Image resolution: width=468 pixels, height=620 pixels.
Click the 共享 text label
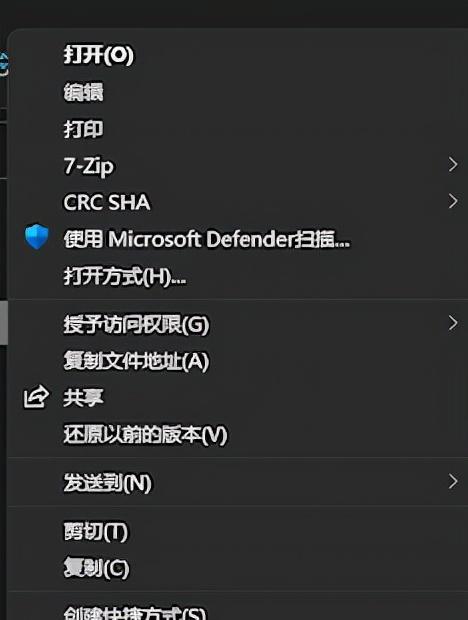tap(83, 398)
